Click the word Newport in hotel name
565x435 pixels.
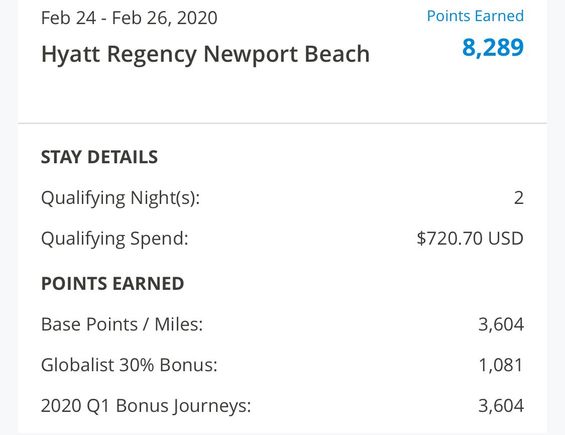click(251, 55)
